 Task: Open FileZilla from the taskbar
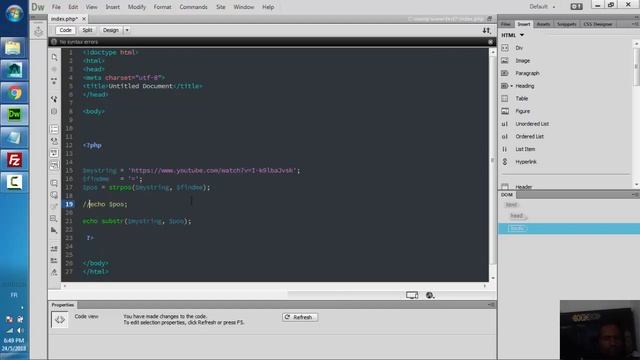[x=14, y=160]
